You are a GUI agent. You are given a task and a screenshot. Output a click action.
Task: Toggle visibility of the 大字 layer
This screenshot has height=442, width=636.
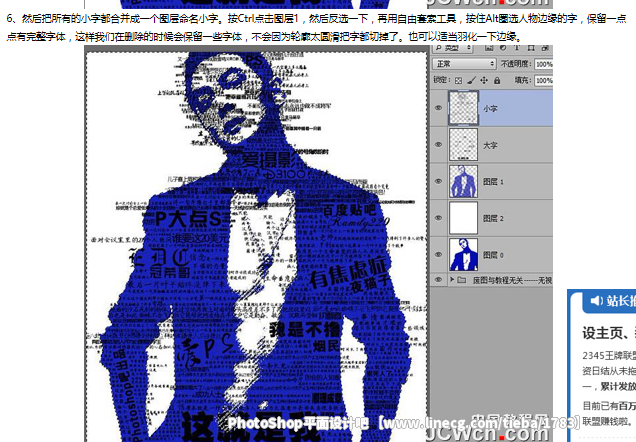pos(438,145)
